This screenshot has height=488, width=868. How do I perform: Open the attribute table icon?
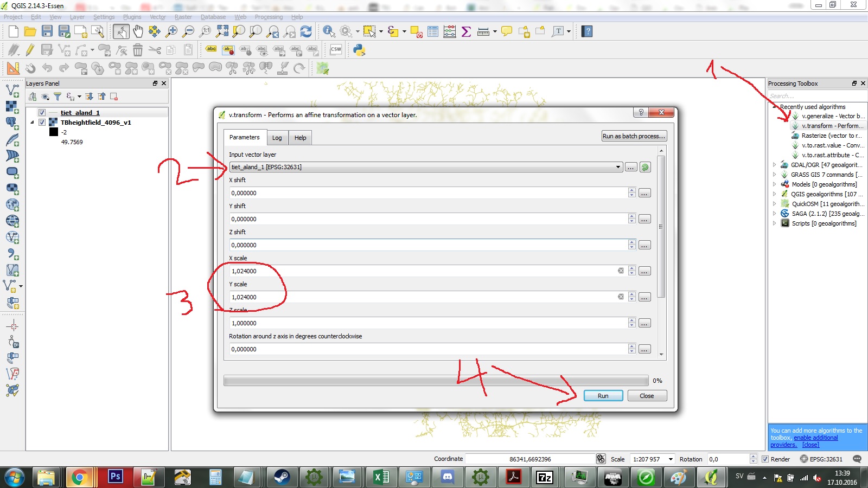(x=433, y=31)
